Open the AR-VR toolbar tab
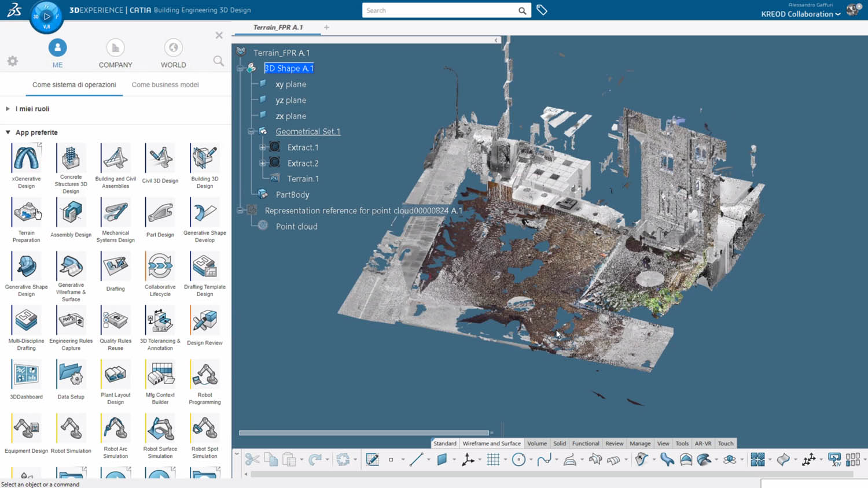 [703, 443]
